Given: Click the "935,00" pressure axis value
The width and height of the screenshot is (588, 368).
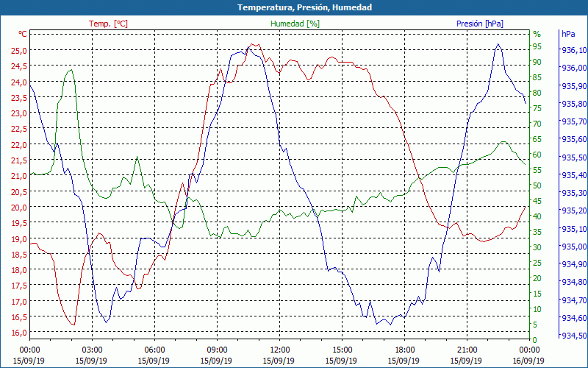Looking at the screenshot, I should tap(574, 247).
